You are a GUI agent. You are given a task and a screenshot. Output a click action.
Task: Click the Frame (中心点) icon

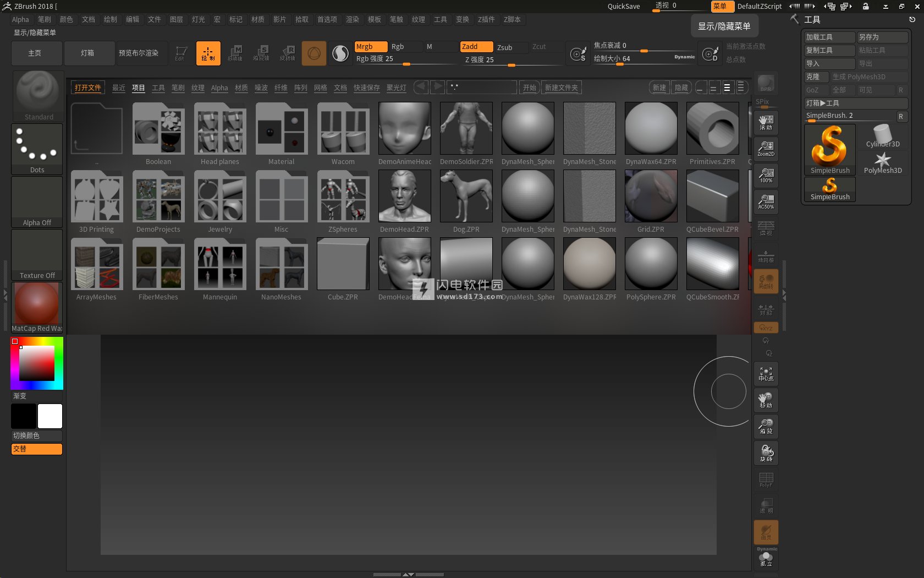tap(766, 374)
